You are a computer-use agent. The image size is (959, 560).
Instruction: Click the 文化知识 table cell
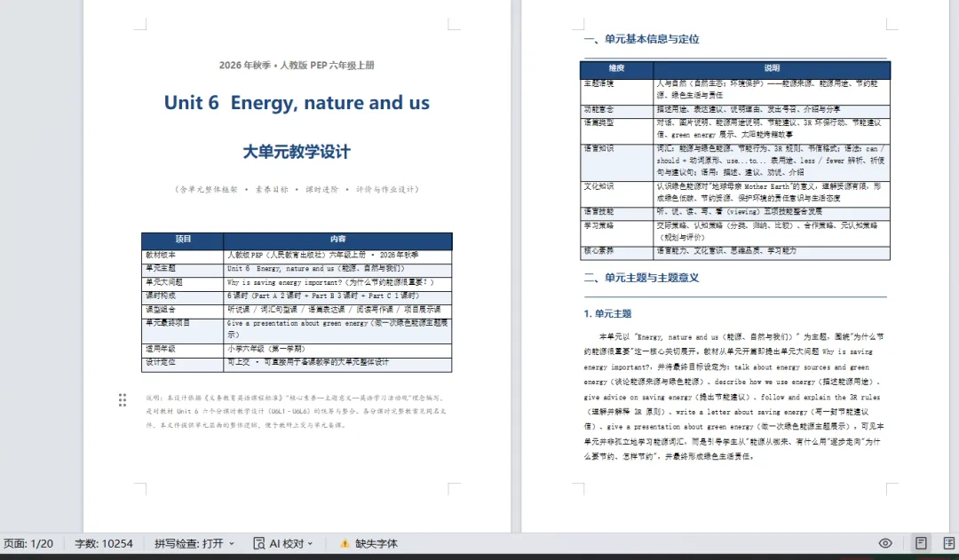[x=616, y=193]
